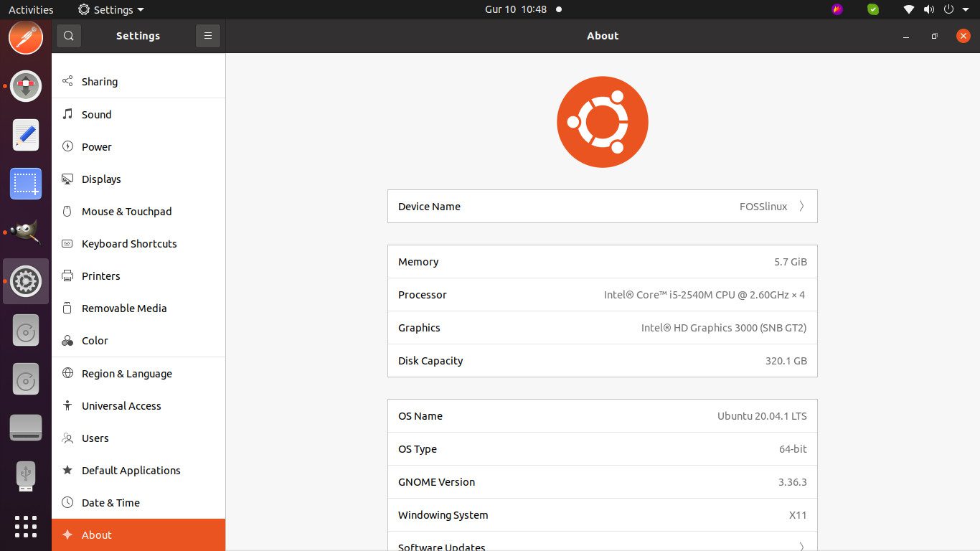The image size is (980, 551).
Task: Click the Settings gear dock icon
Action: click(x=26, y=281)
